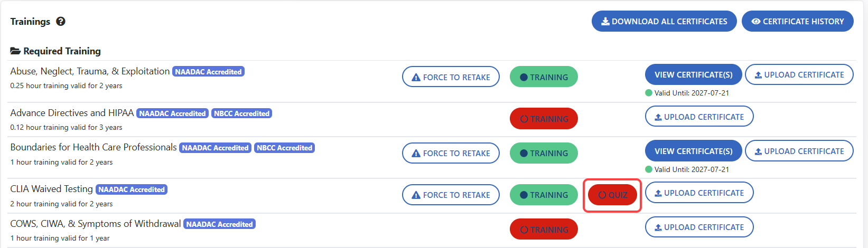View certificates for Abuse, Neglect, Trauma
The height and width of the screenshot is (248, 868).
693,75
